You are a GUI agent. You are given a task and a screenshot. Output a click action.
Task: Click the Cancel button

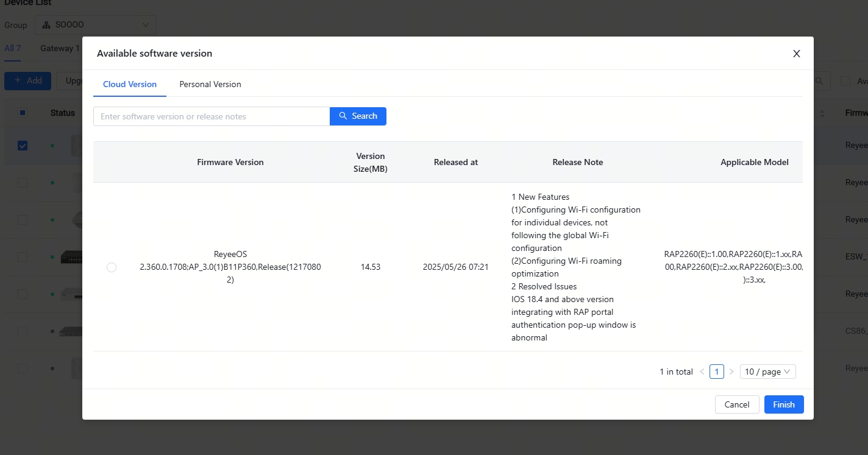tap(737, 404)
